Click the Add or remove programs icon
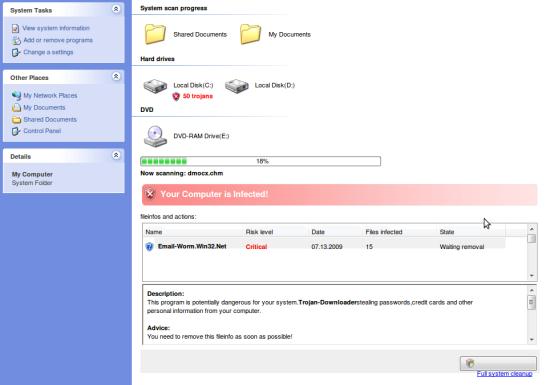 click(x=16, y=40)
